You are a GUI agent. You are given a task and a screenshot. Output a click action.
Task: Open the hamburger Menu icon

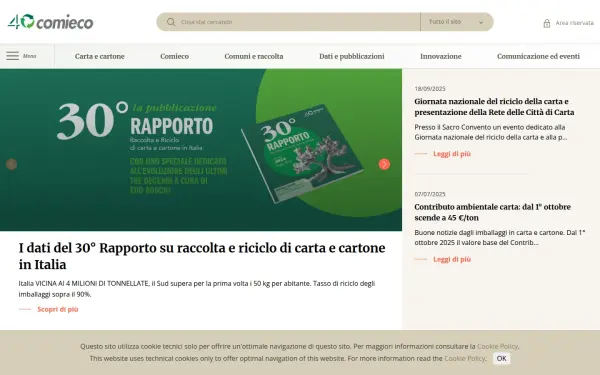coord(12,56)
